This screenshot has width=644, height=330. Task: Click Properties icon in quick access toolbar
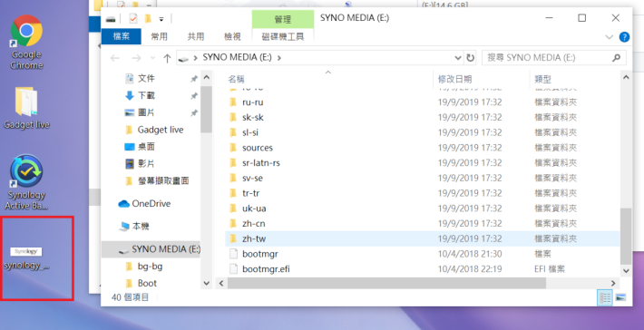[x=133, y=18]
